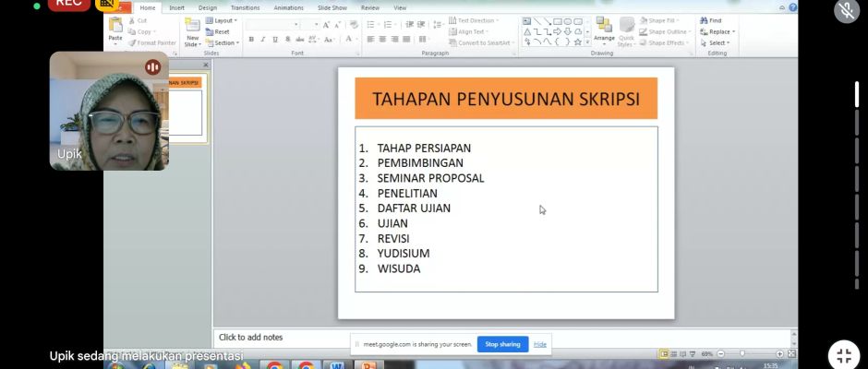Toggle Italic formatting in the Font group
The width and height of the screenshot is (868, 369).
pos(263,40)
